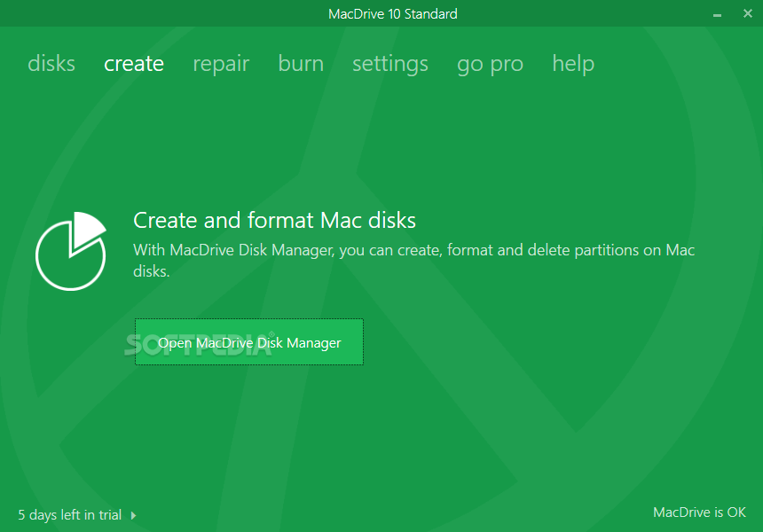This screenshot has height=532, width=763.
Task: Click the go pro tab
Action: pyautogui.click(x=490, y=64)
